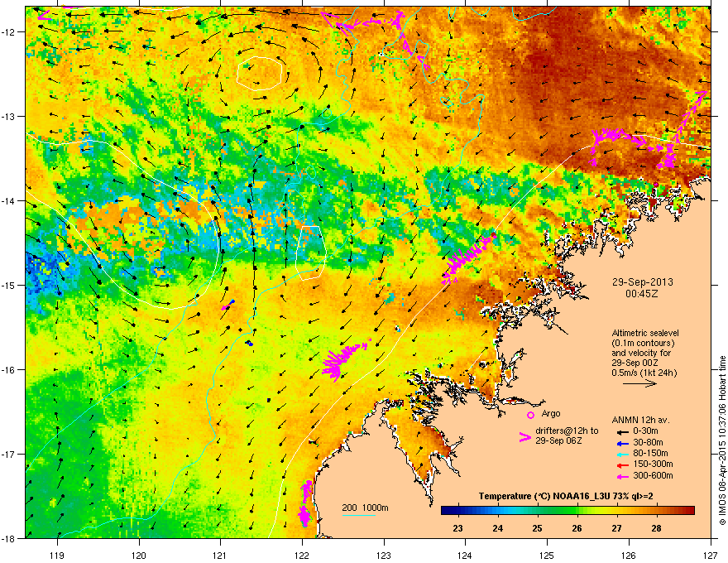Click the 'and velocity for' text line

click(640, 353)
